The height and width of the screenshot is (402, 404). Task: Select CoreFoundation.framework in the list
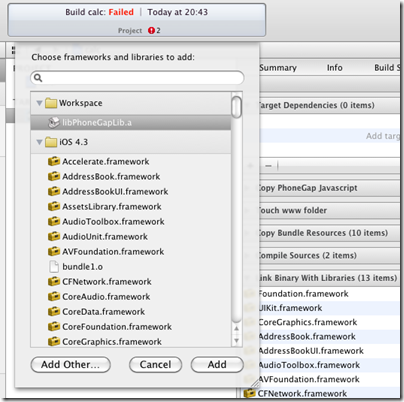[131, 327]
